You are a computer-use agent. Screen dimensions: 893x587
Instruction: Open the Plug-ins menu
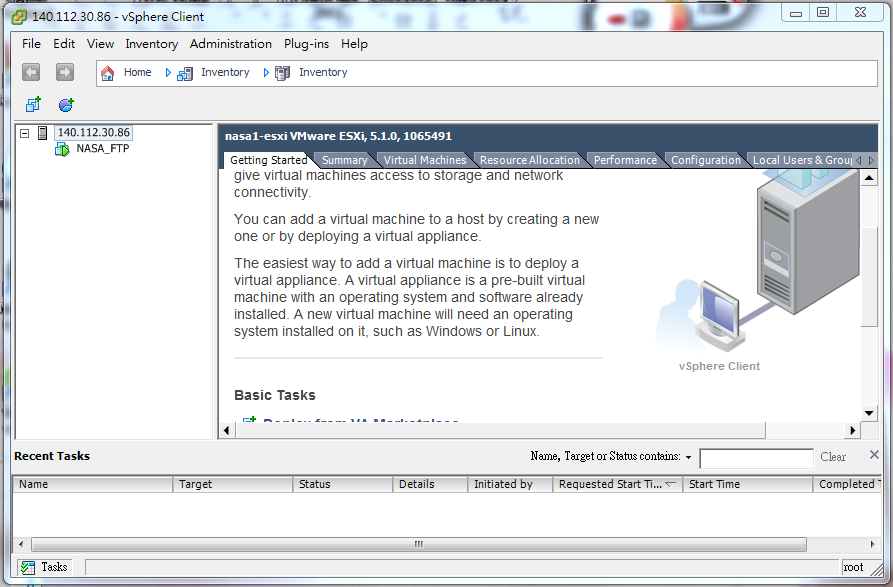coord(306,44)
